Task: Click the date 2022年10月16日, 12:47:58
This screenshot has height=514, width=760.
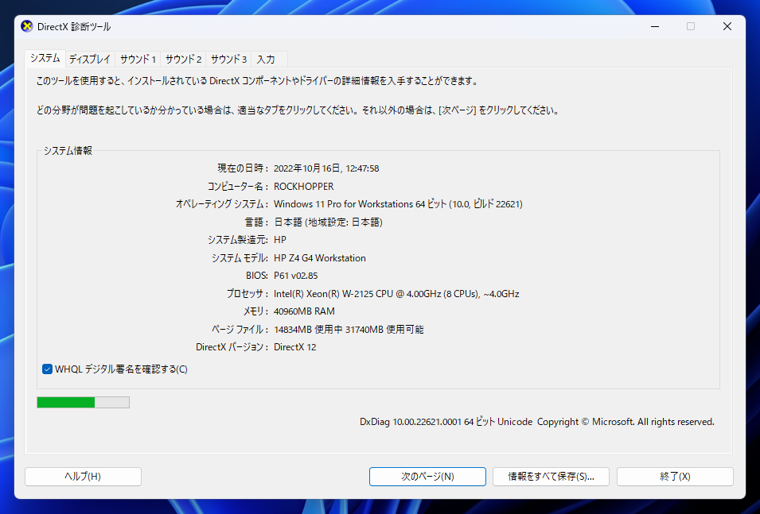Action: pyautogui.click(x=326, y=168)
